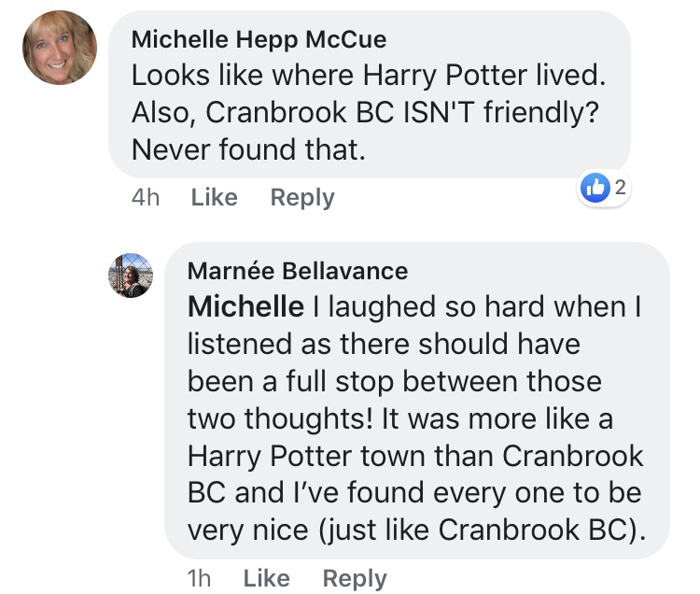Like Michelle Hepp McCue's comment
This screenshot has height=594, width=700.
(214, 197)
